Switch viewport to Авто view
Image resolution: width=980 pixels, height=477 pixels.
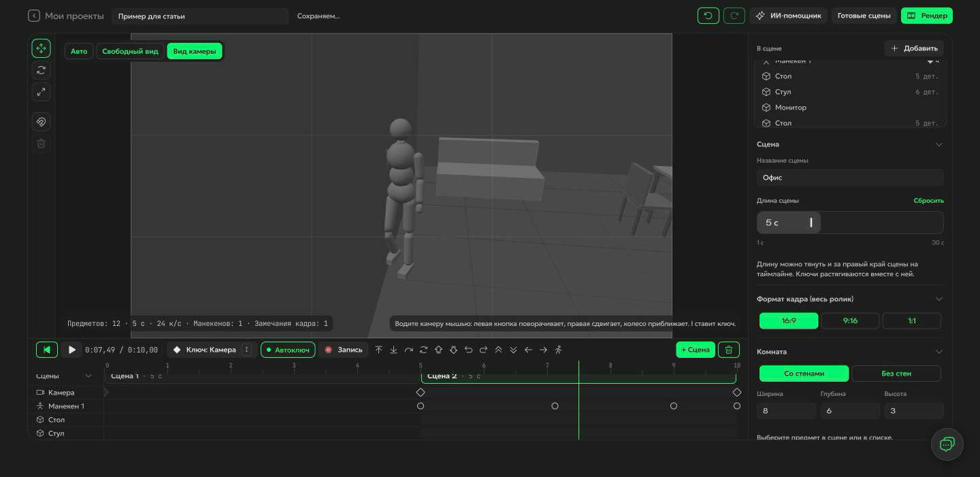point(79,51)
